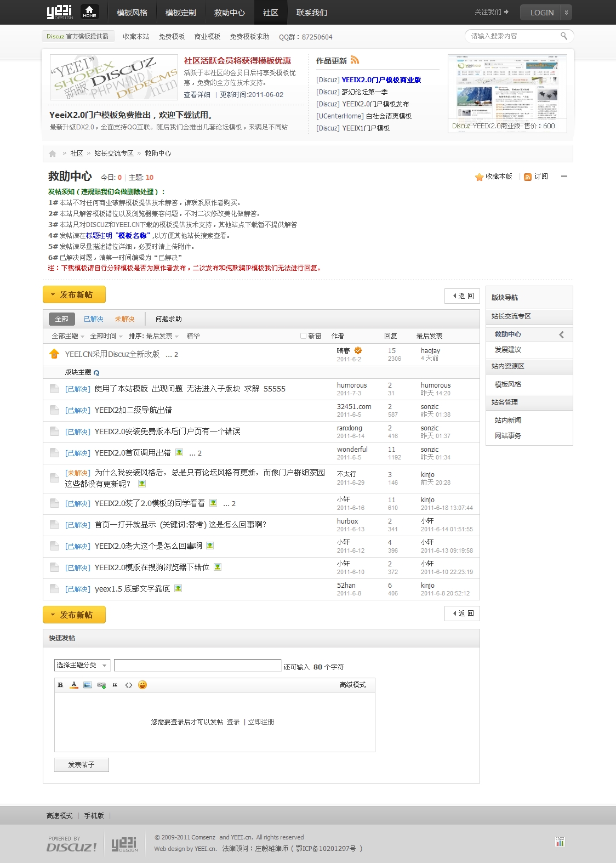The image size is (616, 863).
Task: Select the 未解决 thread tab
Action: tap(124, 319)
